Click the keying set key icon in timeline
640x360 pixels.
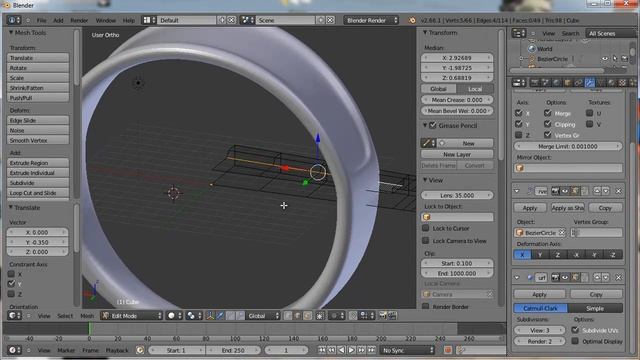point(461,350)
